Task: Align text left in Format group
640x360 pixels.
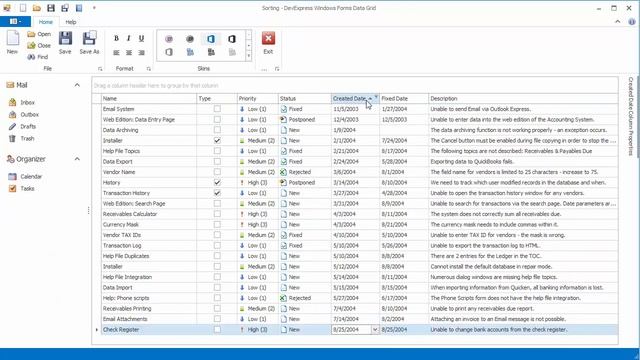Action: point(116,53)
